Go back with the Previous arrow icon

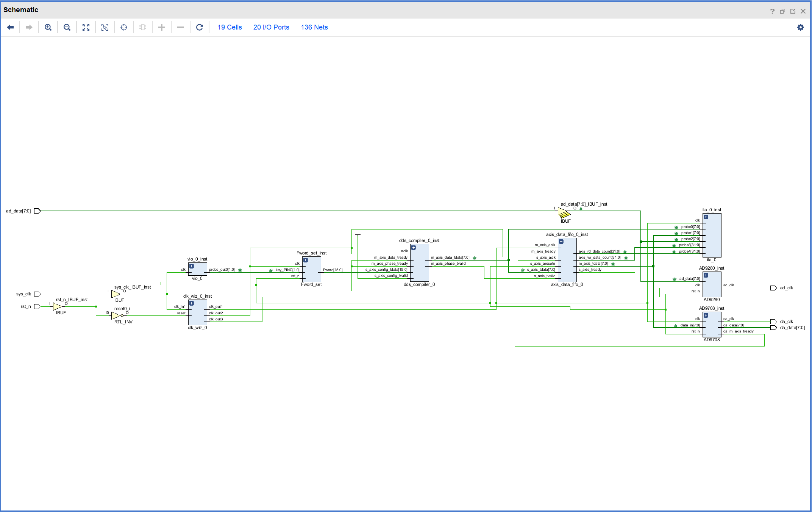11,27
